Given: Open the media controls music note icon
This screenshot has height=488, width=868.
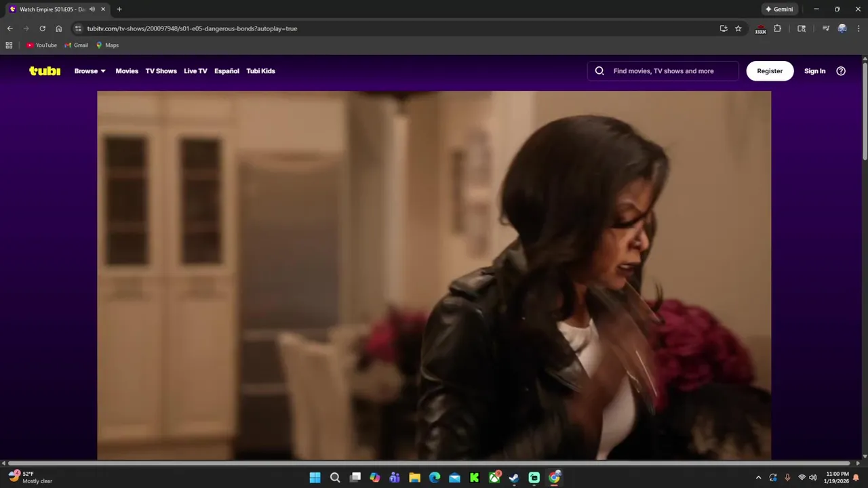Looking at the screenshot, I should (x=825, y=28).
